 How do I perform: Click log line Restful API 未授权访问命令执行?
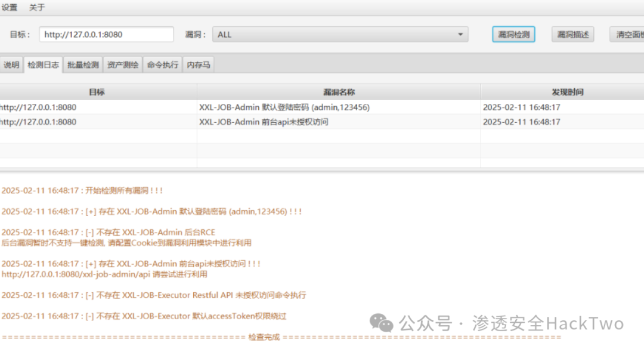(154, 295)
